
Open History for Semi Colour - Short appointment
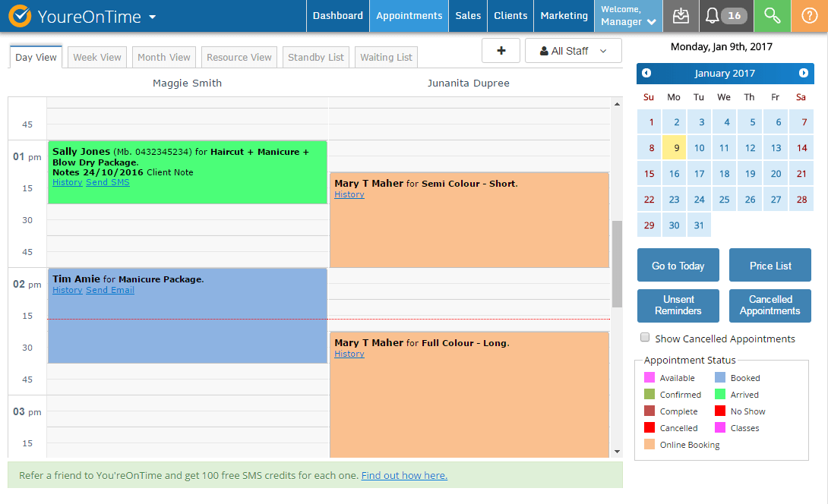(349, 195)
